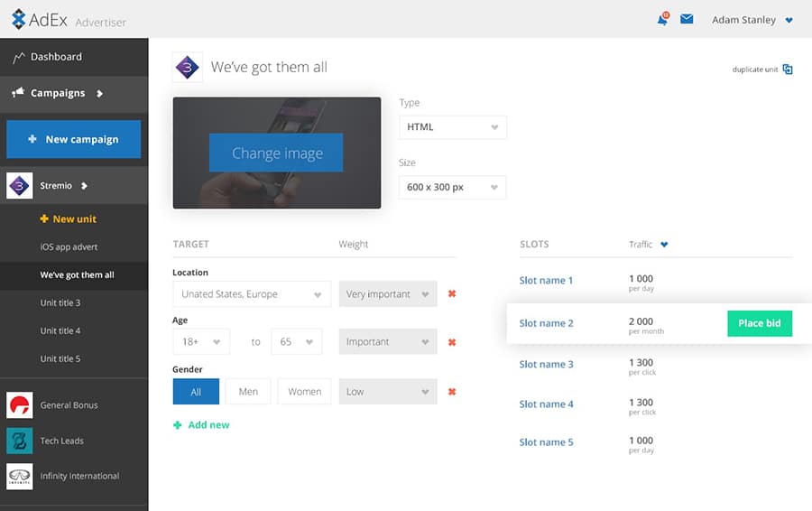Select the Women gender option
812x511 pixels.
[x=304, y=392]
